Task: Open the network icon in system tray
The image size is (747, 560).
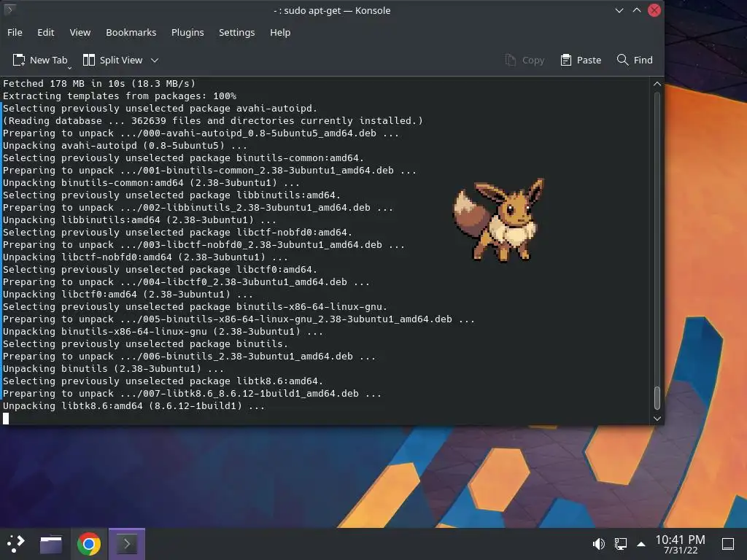Action: 620,544
